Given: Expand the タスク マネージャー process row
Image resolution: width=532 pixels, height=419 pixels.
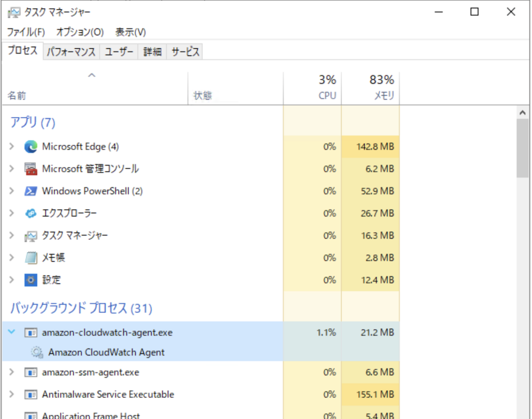Looking at the screenshot, I should point(12,236).
